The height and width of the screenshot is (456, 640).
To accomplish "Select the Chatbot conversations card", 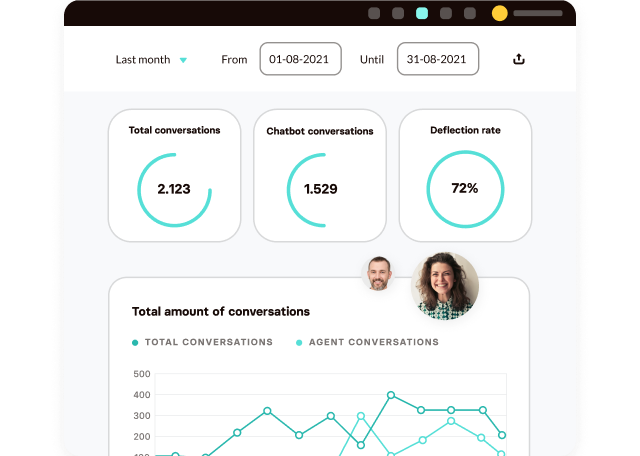I will [319, 175].
